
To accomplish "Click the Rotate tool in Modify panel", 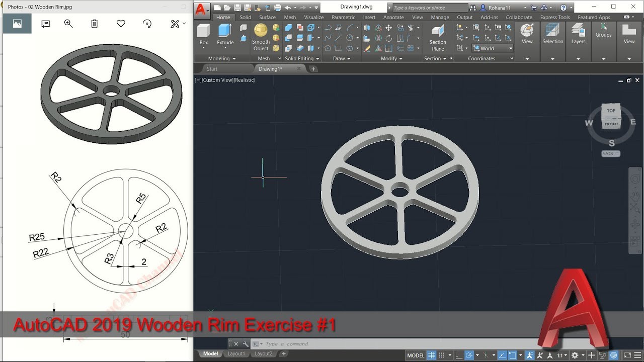I will [x=388, y=38].
